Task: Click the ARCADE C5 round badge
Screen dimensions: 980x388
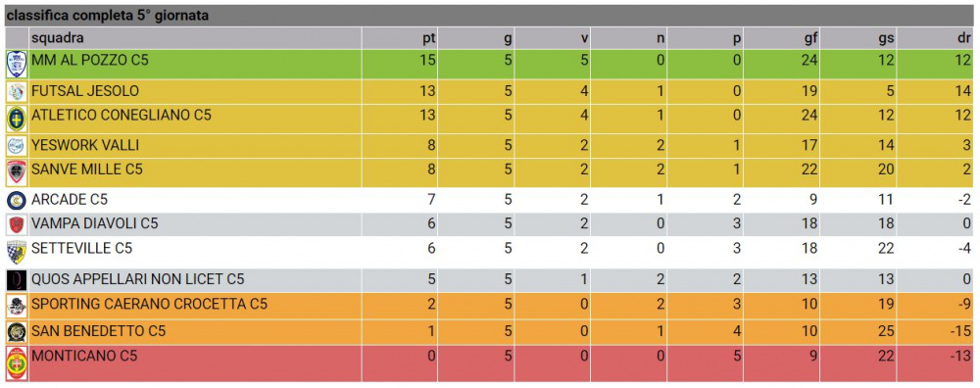Action: pos(17,201)
